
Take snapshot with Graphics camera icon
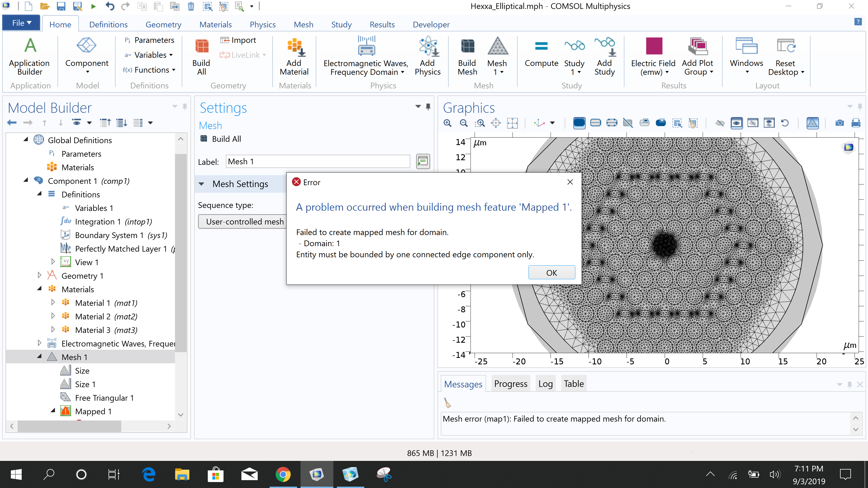pyautogui.click(x=839, y=123)
